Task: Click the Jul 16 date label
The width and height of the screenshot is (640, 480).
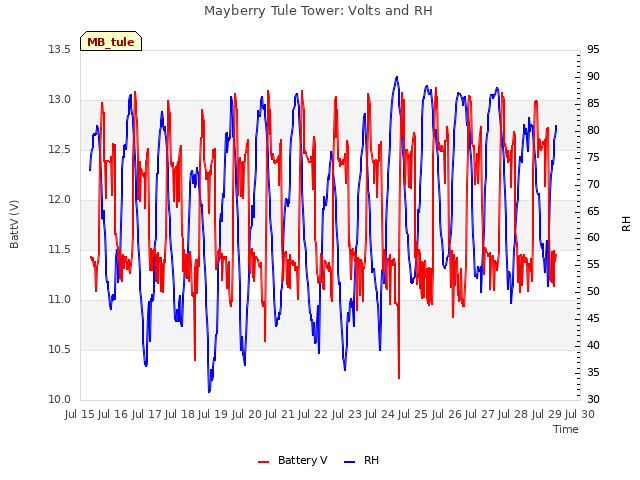Action: pos(113,414)
